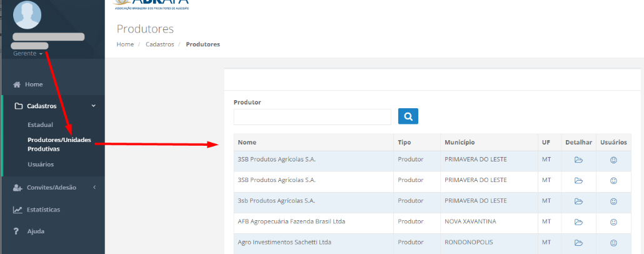Open the Ajuda help menu item
This screenshot has width=644, height=254.
click(x=35, y=231)
